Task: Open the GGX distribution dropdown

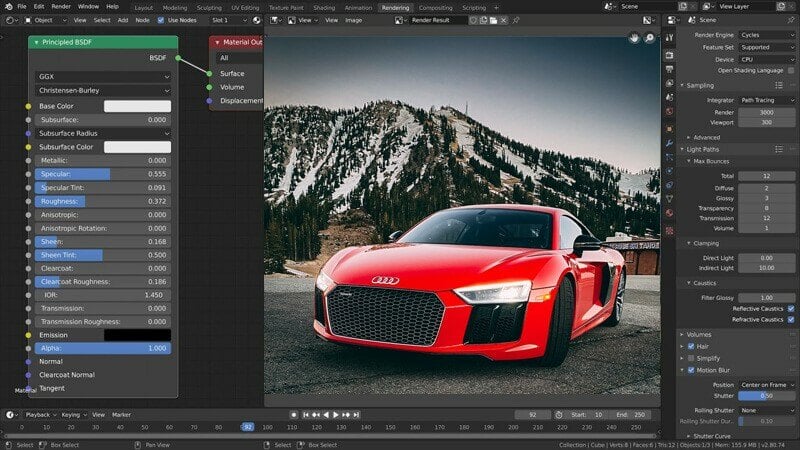Action: point(103,76)
